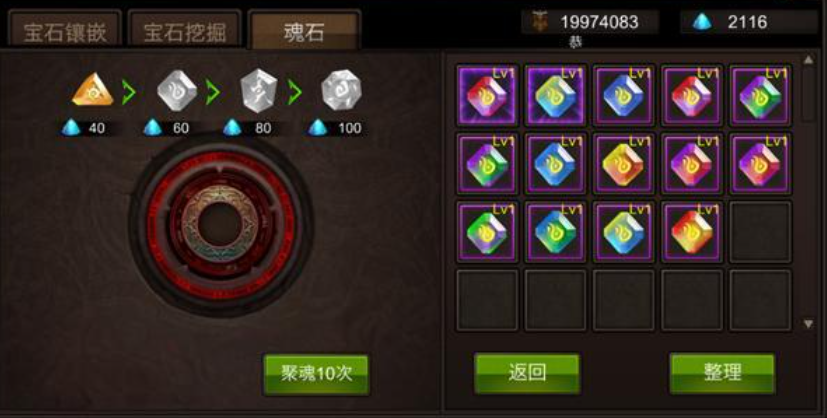Click the gray stone priced at 60 diamonds
Viewport: 827px width, 418px height.
click(177, 91)
